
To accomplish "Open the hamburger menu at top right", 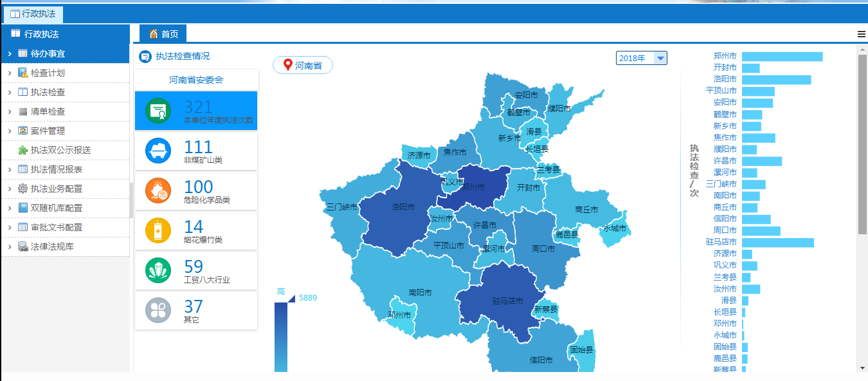I will pos(862,35).
